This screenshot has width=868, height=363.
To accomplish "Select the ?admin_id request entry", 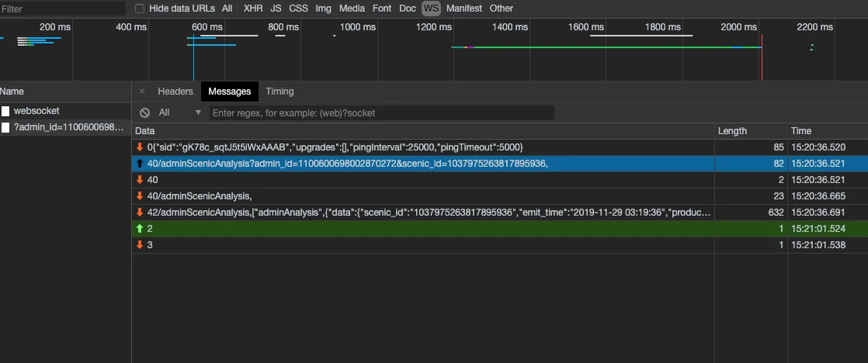I will click(x=68, y=126).
